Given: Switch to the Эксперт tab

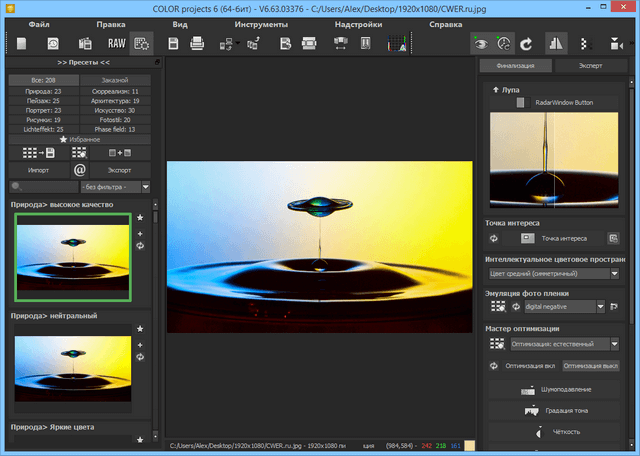Looking at the screenshot, I should 591,66.
